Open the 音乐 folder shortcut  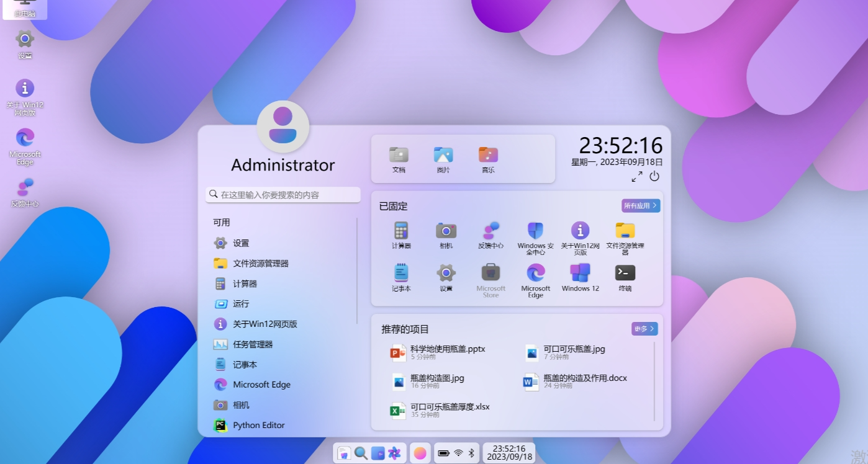pos(488,159)
